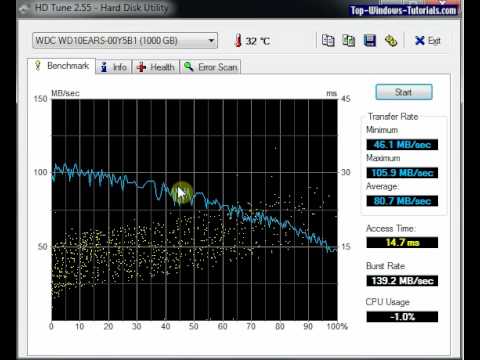Select the minimum value 46.1 MB/sec

[x=402, y=144]
